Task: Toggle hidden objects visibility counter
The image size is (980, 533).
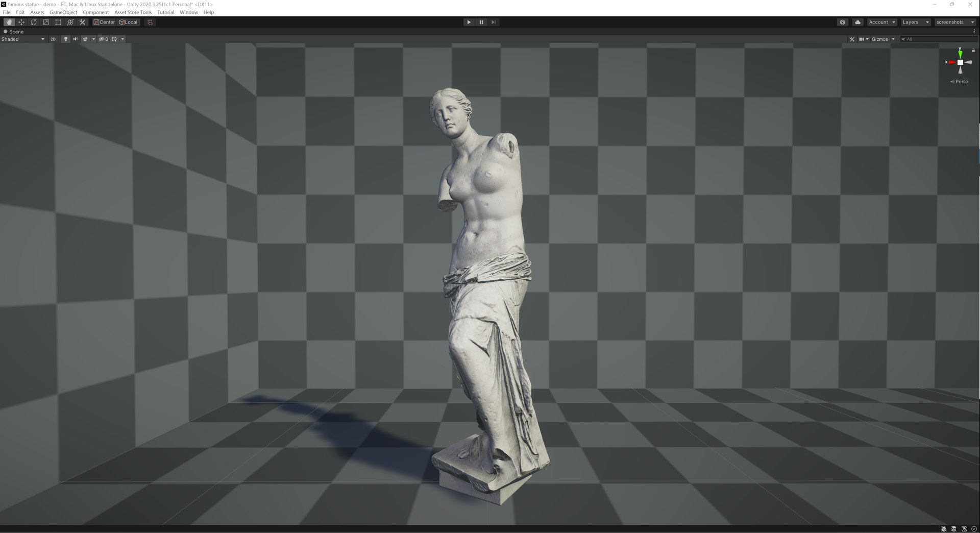Action: pyautogui.click(x=104, y=39)
